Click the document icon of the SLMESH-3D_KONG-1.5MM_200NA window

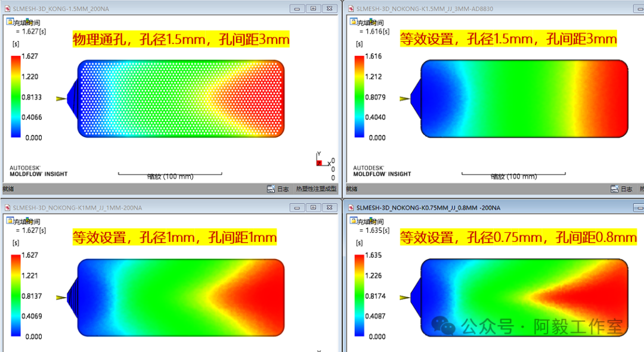click(7, 8)
